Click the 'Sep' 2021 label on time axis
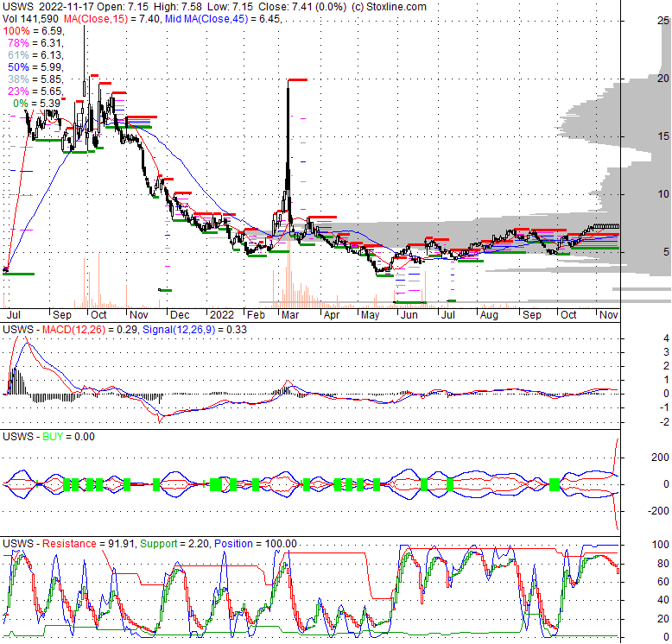This screenshot has height=644, width=672. 61,315
